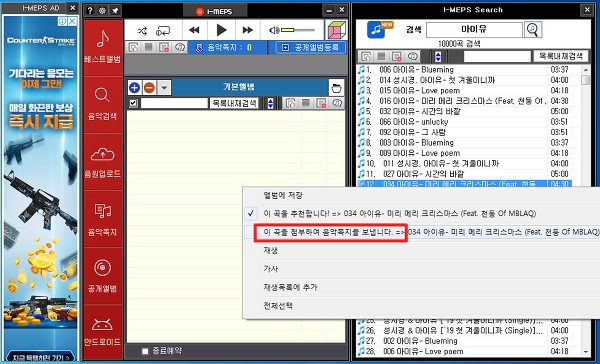Click the stop square under the player controls
The image size is (600, 364).
tap(148, 47)
